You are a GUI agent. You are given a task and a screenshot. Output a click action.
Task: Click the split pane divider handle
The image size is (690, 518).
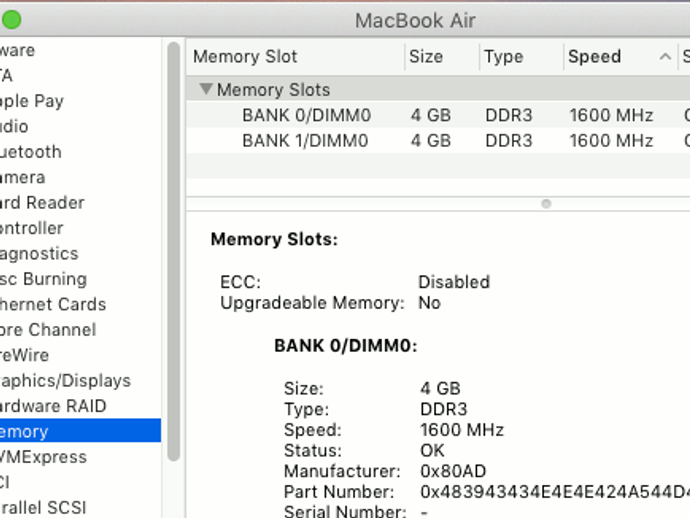point(546,204)
